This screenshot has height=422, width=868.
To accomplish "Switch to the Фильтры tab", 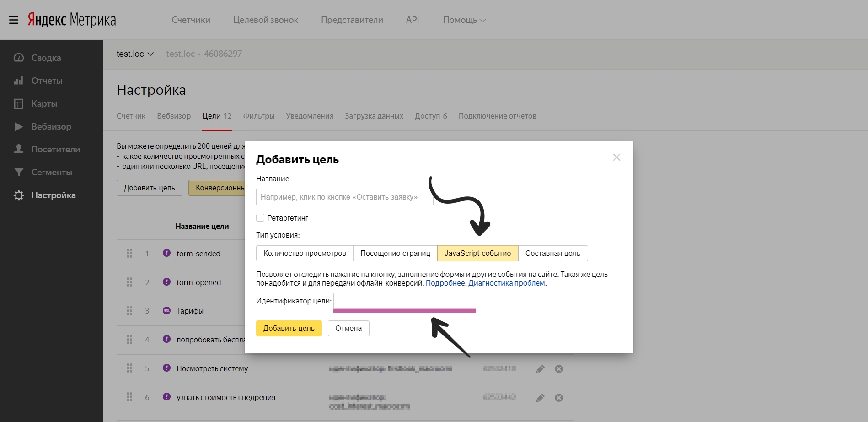I will [x=258, y=116].
